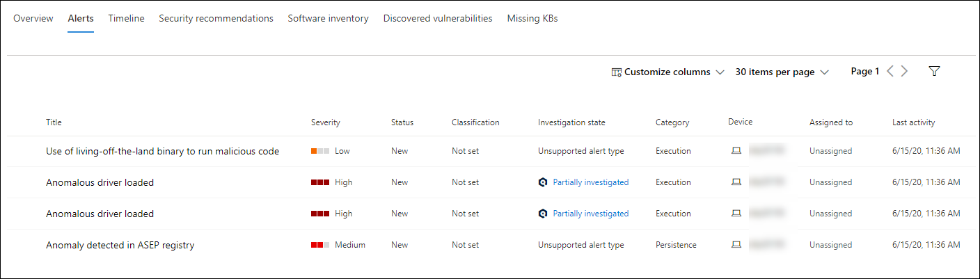This screenshot has height=279, width=980.
Task: Sort by Severity column header
Action: (x=326, y=122)
